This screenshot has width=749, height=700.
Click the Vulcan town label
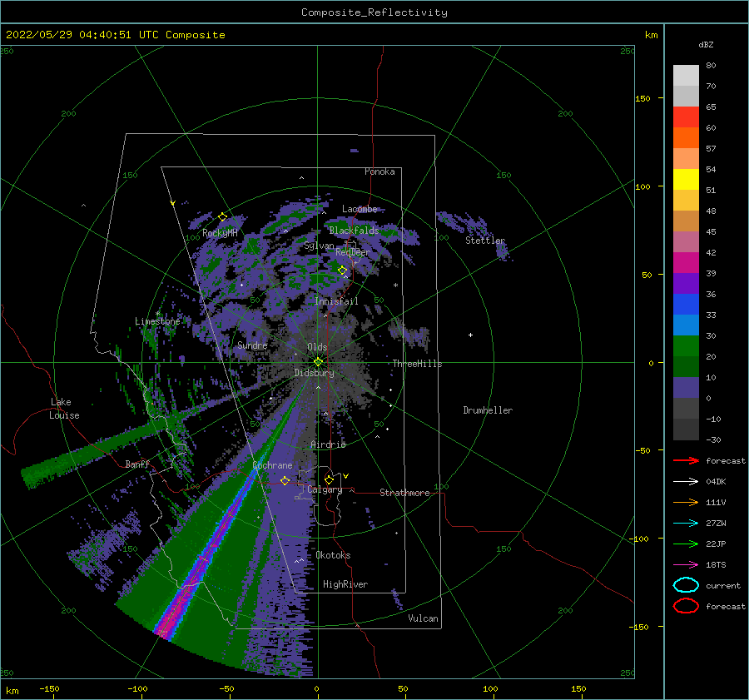pyautogui.click(x=424, y=618)
